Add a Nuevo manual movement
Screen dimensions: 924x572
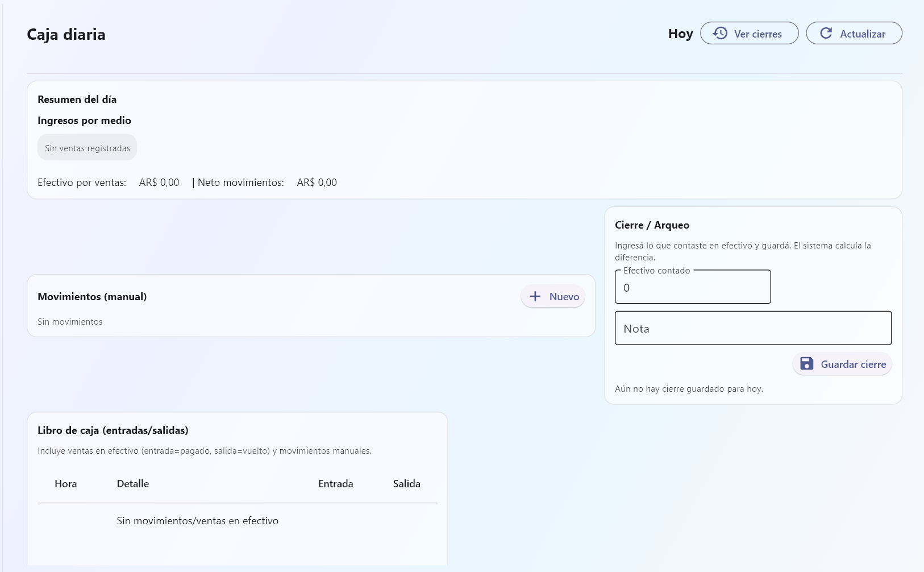(x=553, y=296)
